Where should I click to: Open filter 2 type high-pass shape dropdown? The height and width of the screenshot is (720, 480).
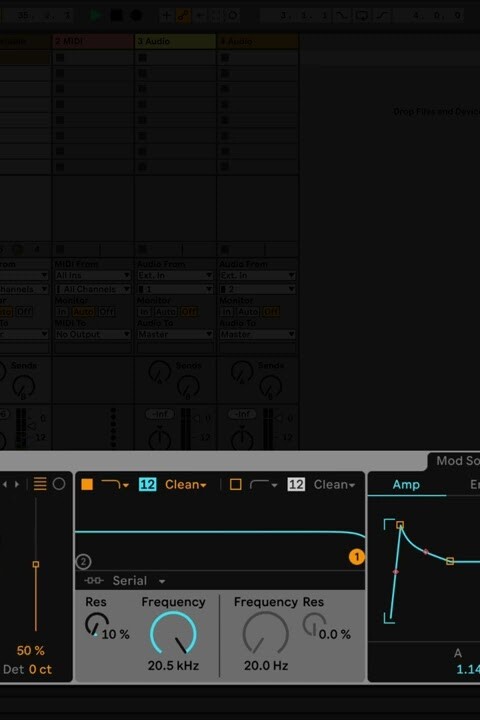coord(264,484)
